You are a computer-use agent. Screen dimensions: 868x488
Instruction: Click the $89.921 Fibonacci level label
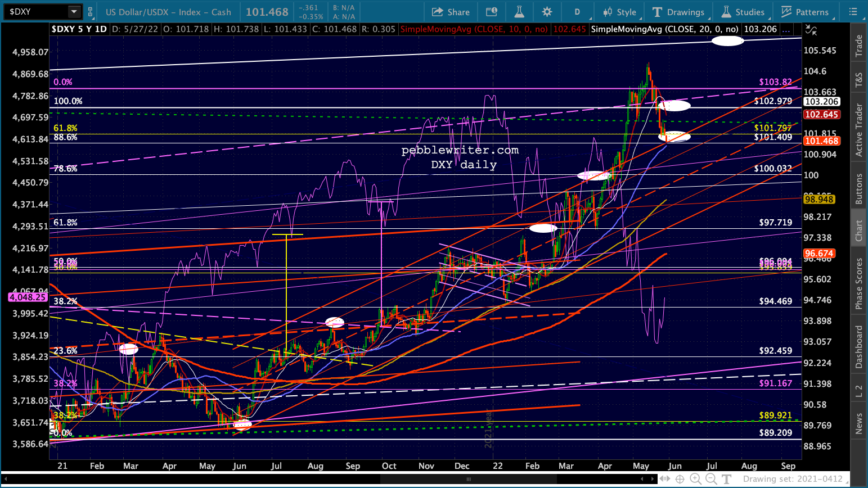775,416
